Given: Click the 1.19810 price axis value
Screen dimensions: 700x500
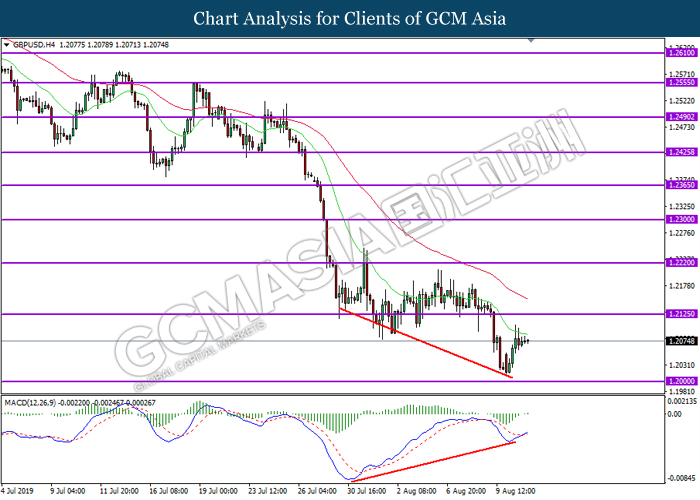Looking at the screenshot, I should 681,391.
